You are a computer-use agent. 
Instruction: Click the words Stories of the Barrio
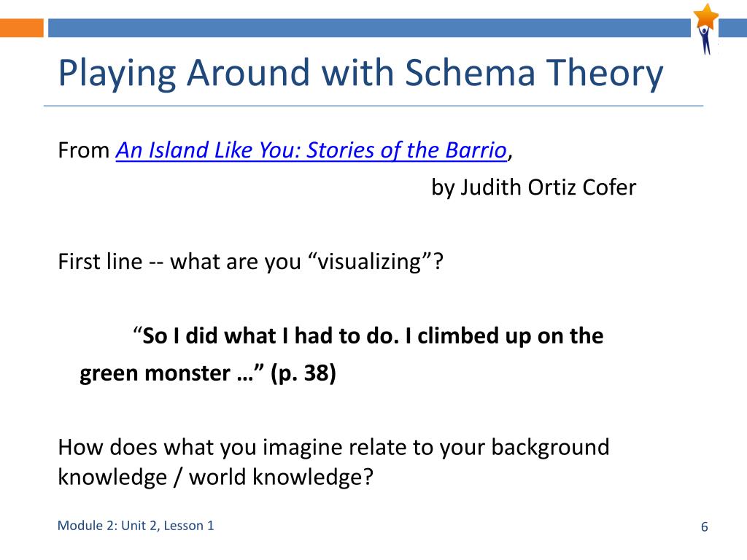pyautogui.click(x=406, y=150)
